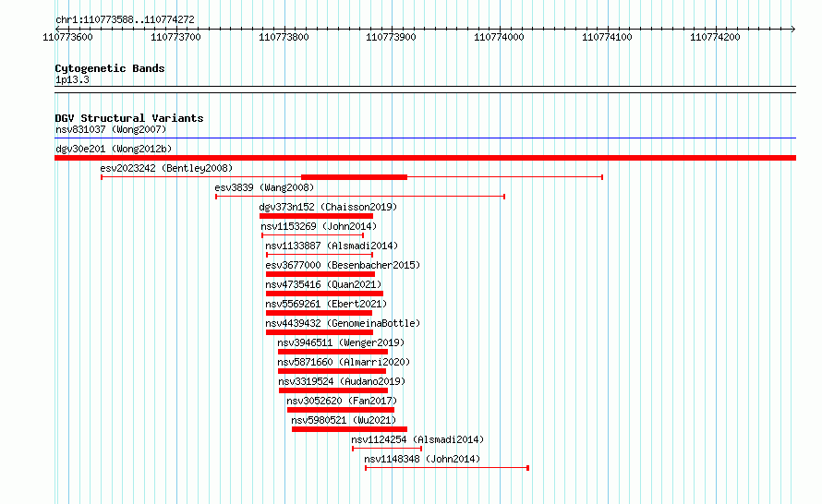
Task: Click the 110774100 ruler tick label
Action: [x=607, y=37]
